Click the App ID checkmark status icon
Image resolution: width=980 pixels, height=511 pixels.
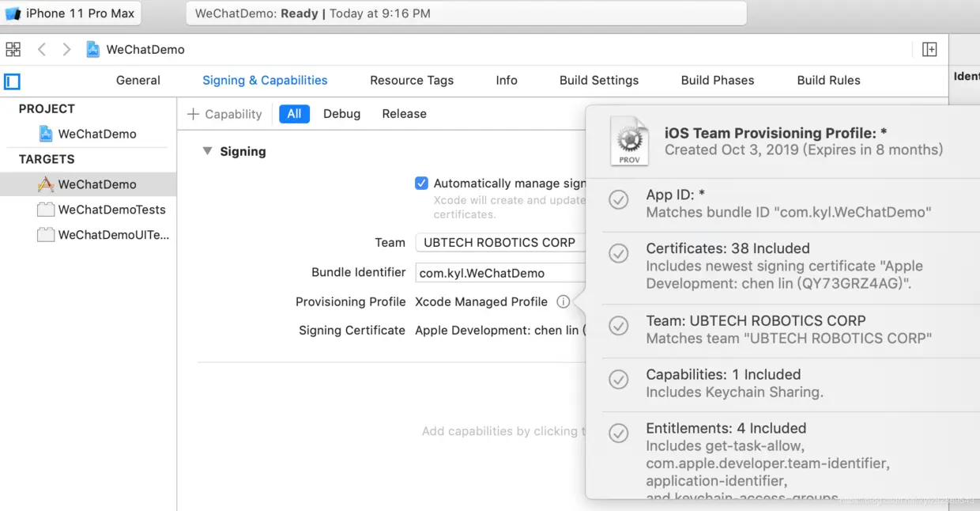coord(619,200)
